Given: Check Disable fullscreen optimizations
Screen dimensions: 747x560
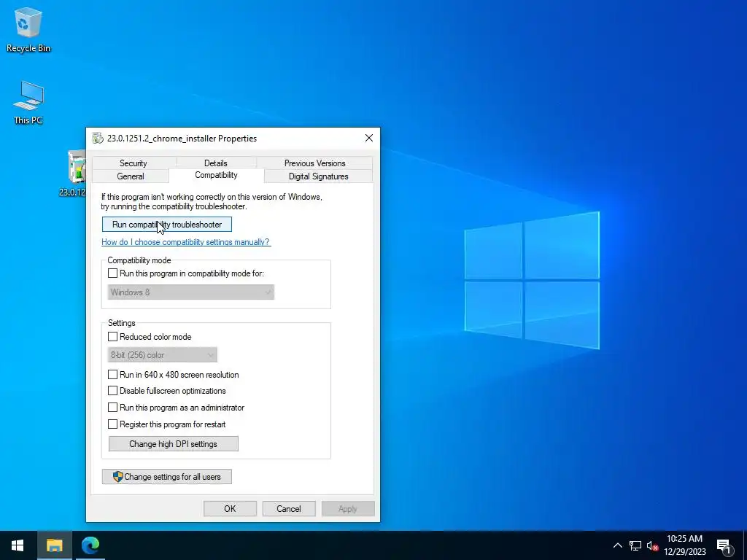Looking at the screenshot, I should click(x=113, y=391).
